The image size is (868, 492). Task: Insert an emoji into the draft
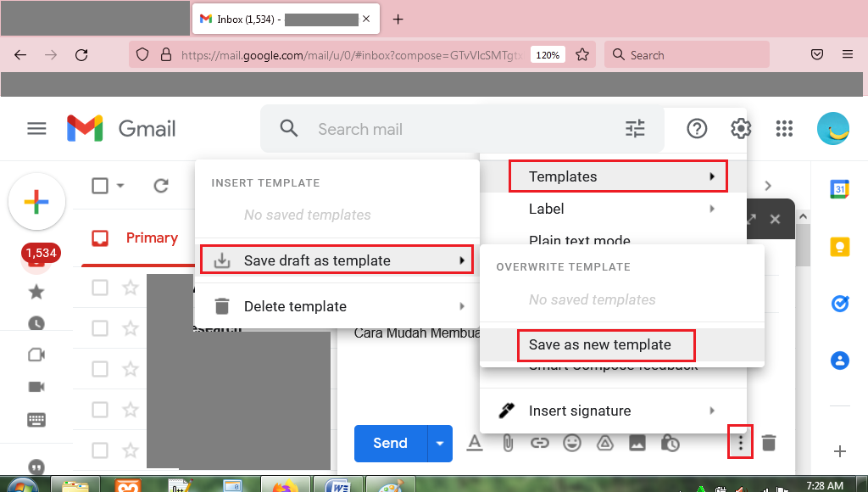click(x=572, y=443)
